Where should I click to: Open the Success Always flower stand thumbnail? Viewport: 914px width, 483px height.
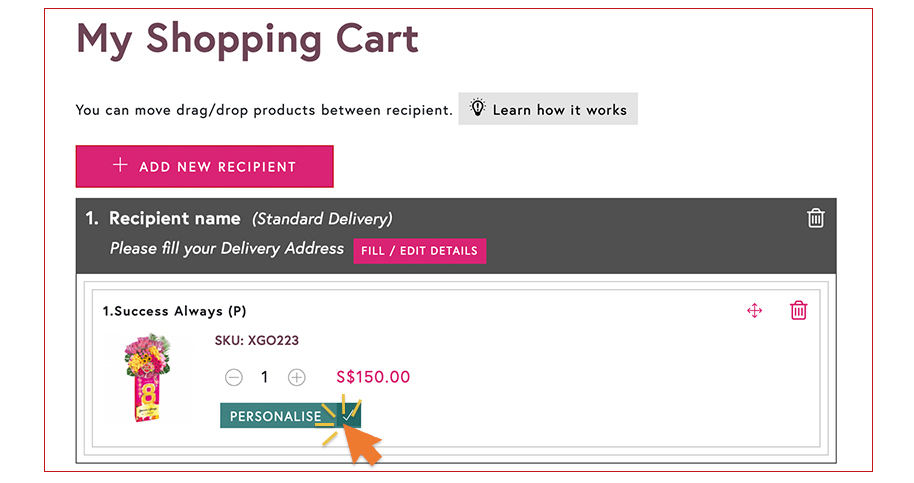pos(147,377)
